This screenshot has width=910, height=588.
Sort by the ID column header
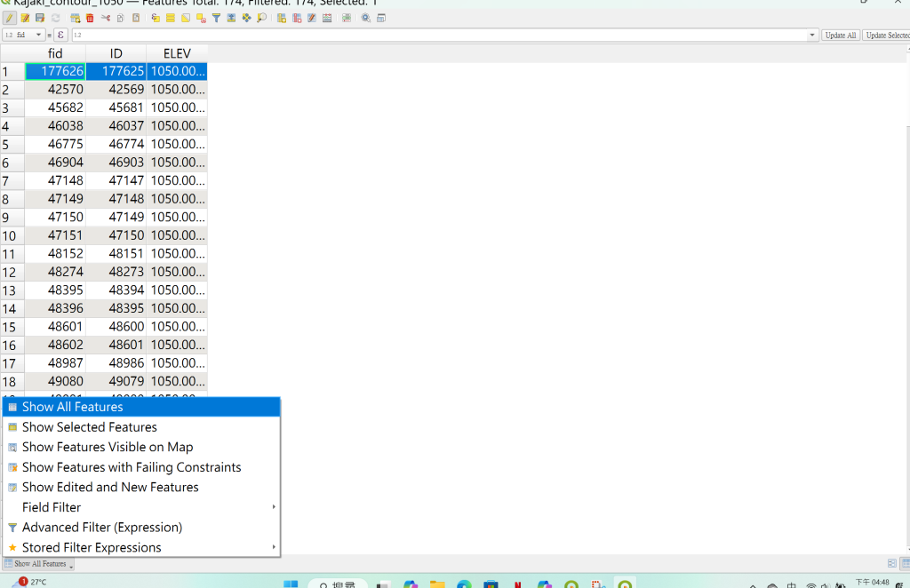[x=116, y=53]
